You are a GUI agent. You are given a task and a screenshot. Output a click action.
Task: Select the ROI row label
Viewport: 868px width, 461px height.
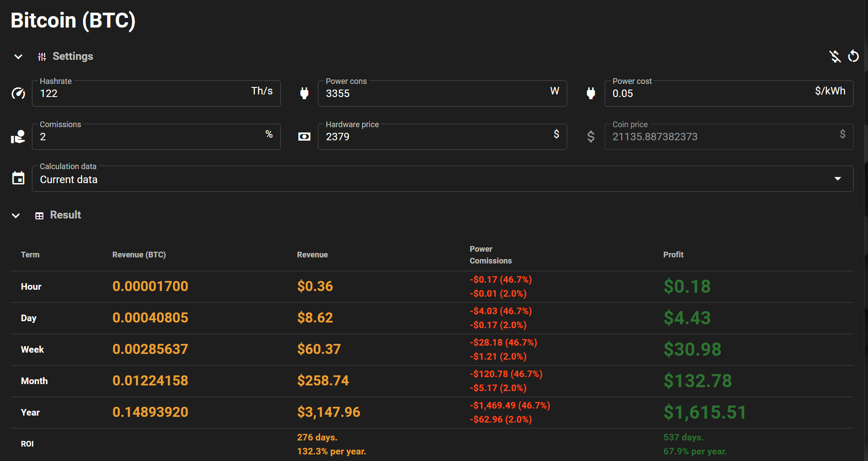27,444
